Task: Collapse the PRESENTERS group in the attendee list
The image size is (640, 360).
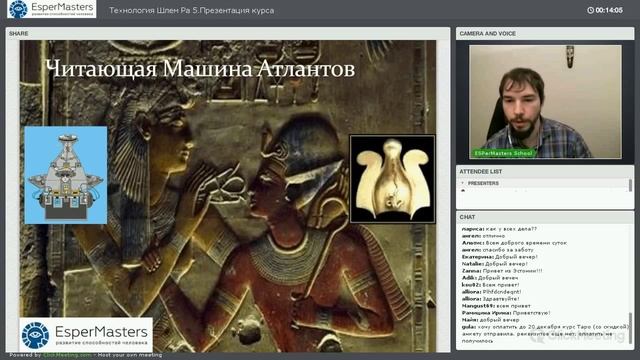Action: click(463, 183)
